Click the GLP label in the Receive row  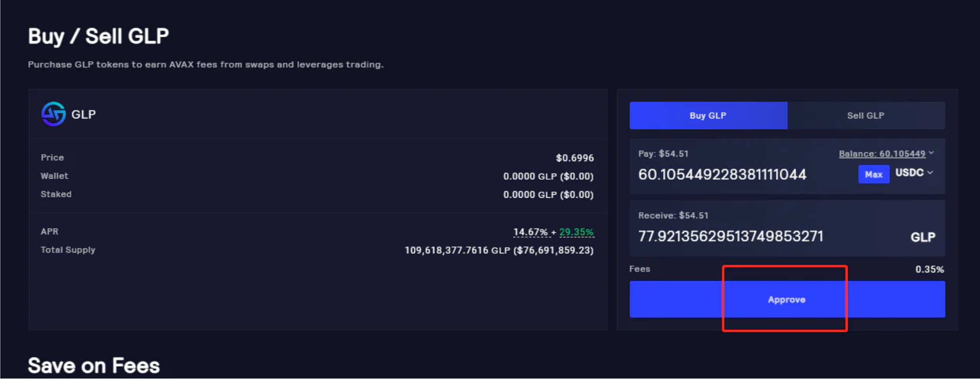922,236
